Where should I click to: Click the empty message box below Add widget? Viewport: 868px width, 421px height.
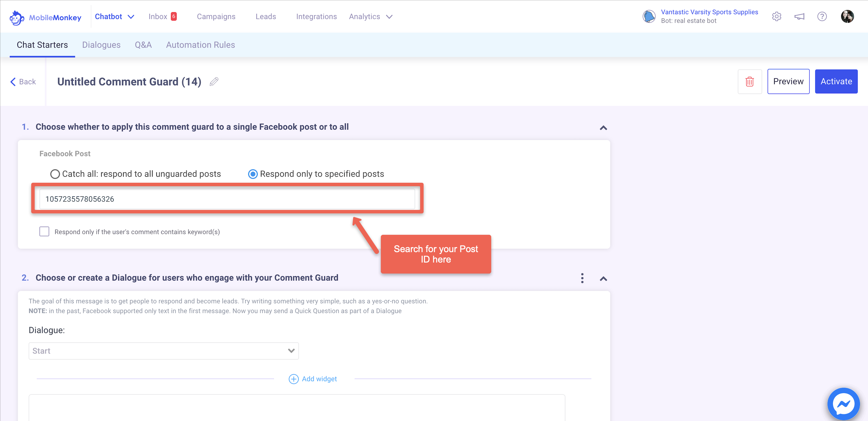pos(296,407)
